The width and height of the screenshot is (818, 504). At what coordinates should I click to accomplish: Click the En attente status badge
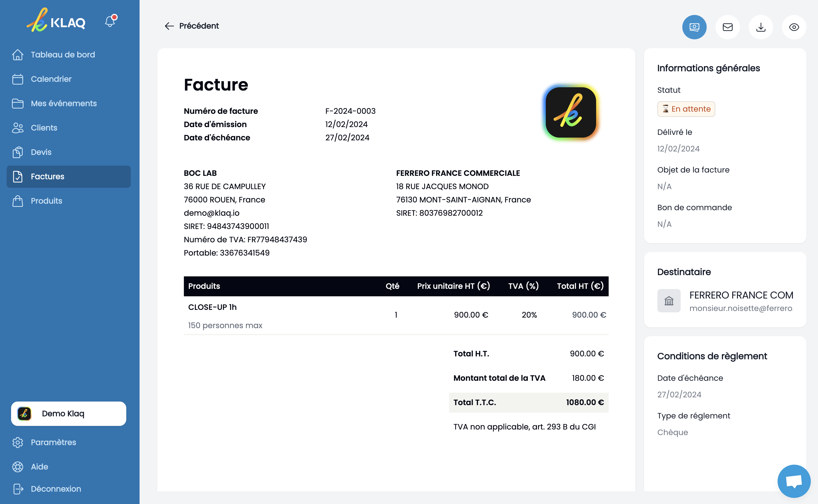click(686, 109)
